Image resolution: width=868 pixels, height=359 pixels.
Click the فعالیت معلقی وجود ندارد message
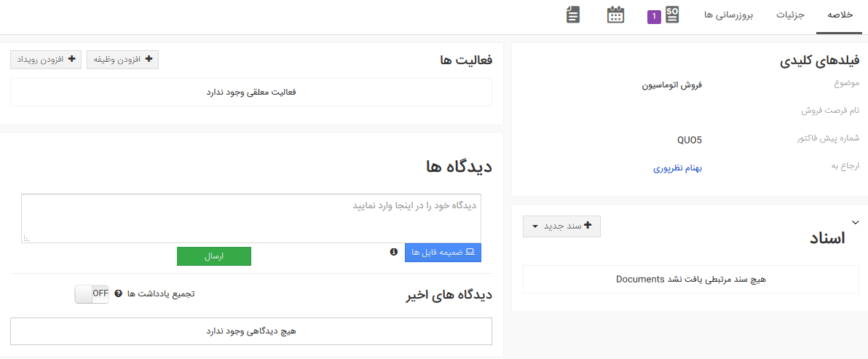point(251,92)
